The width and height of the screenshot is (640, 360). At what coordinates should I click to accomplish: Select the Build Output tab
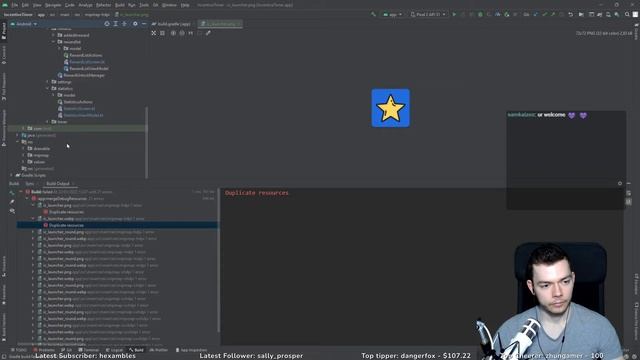coord(58,184)
